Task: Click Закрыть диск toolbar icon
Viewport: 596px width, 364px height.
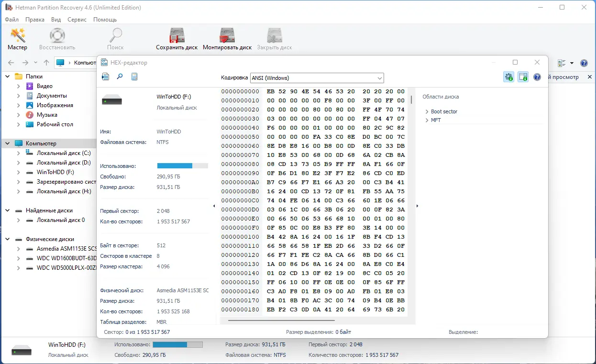Action: pos(274,39)
